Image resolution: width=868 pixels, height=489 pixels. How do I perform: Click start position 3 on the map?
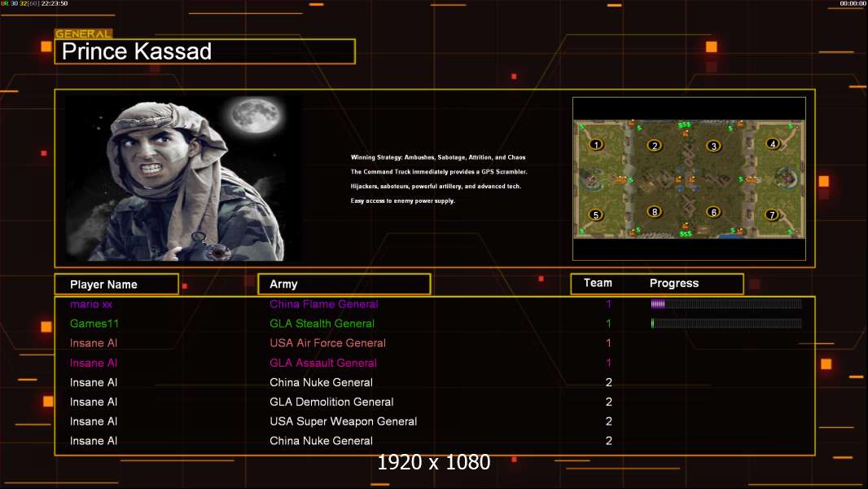click(x=713, y=146)
